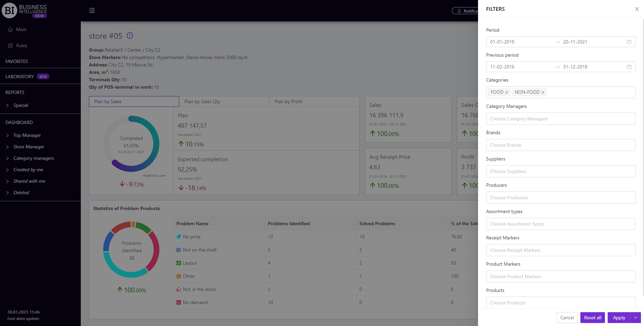Open the Previous period calendar icon
This screenshot has height=326, width=644.
[x=629, y=67]
